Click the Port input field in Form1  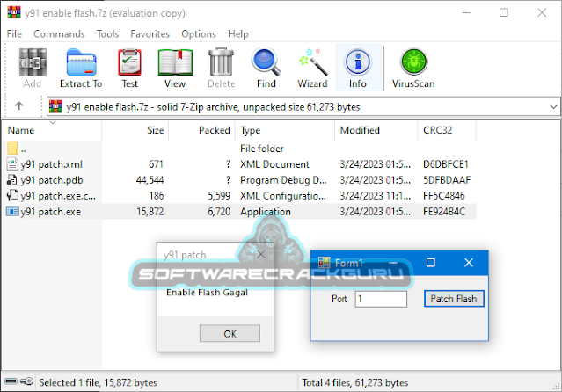(381, 299)
